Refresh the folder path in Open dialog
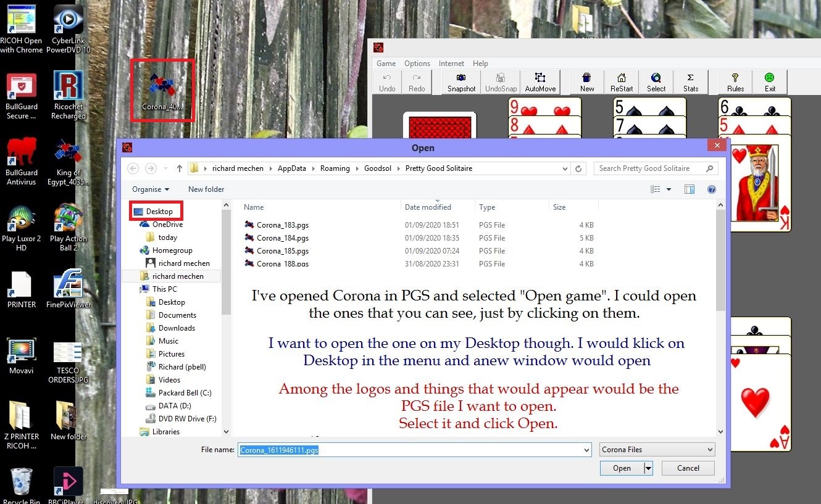Screen dimensions: 821x504 [578, 168]
